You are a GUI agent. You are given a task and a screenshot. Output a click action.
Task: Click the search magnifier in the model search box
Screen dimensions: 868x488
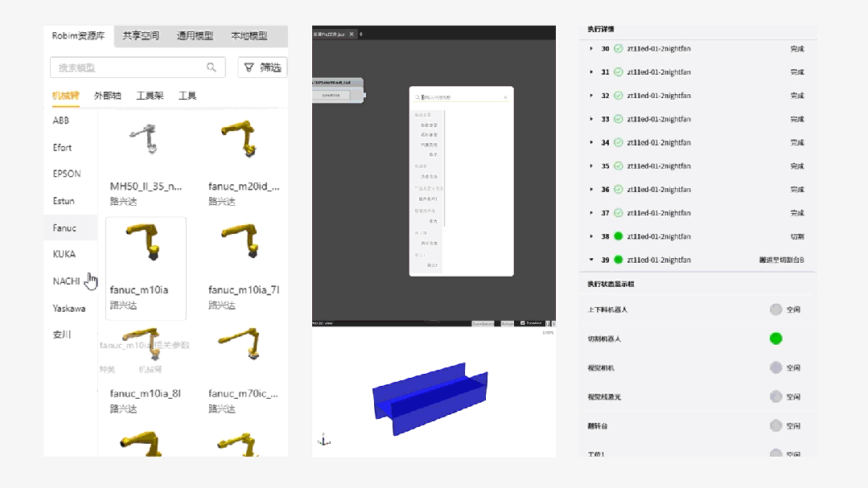212,68
